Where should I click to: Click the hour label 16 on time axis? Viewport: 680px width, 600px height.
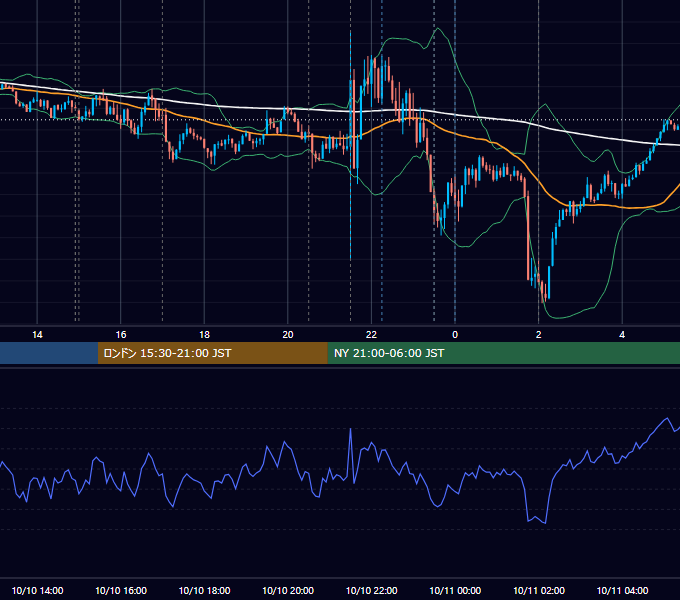(x=121, y=335)
